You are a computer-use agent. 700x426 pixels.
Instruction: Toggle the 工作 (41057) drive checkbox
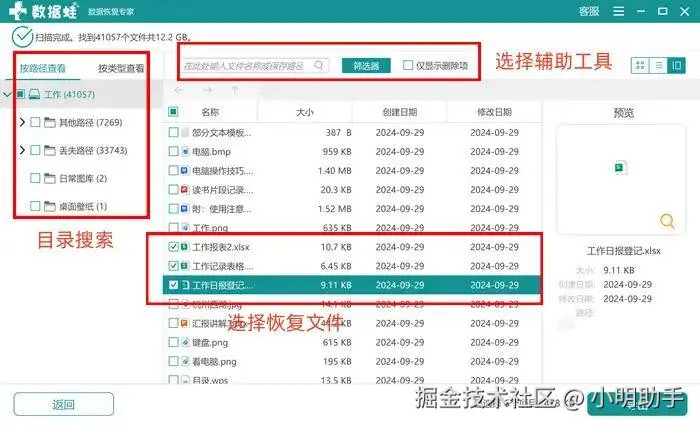click(x=21, y=94)
